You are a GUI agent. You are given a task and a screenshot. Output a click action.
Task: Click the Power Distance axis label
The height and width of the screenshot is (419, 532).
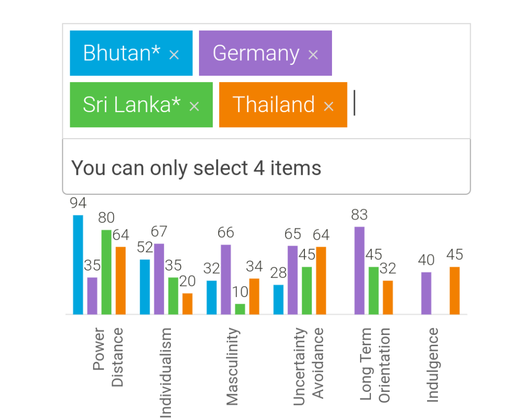point(108,357)
